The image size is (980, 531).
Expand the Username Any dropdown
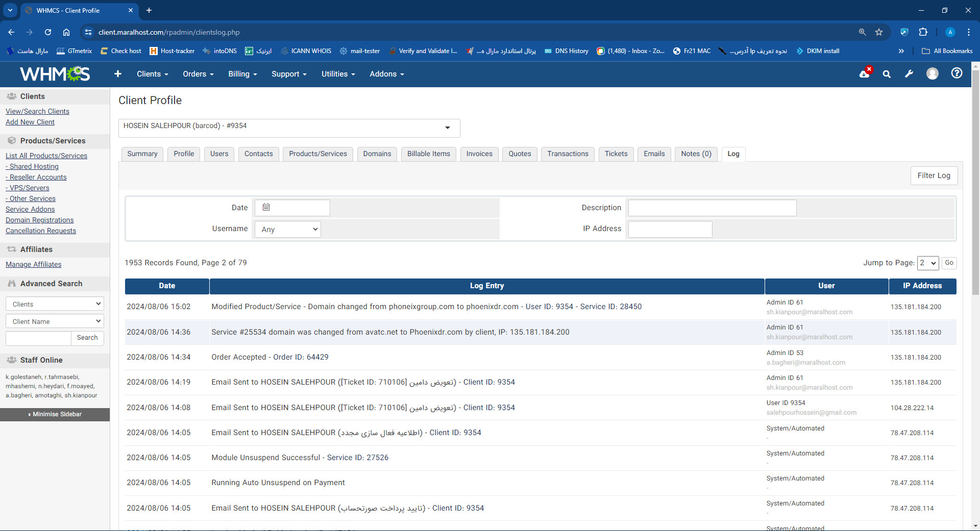[288, 230]
